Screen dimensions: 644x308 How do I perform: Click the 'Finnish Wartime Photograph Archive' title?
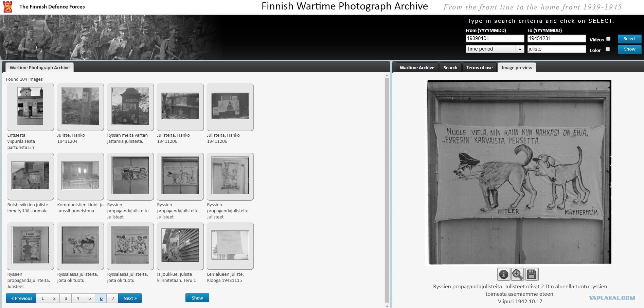coord(344,6)
